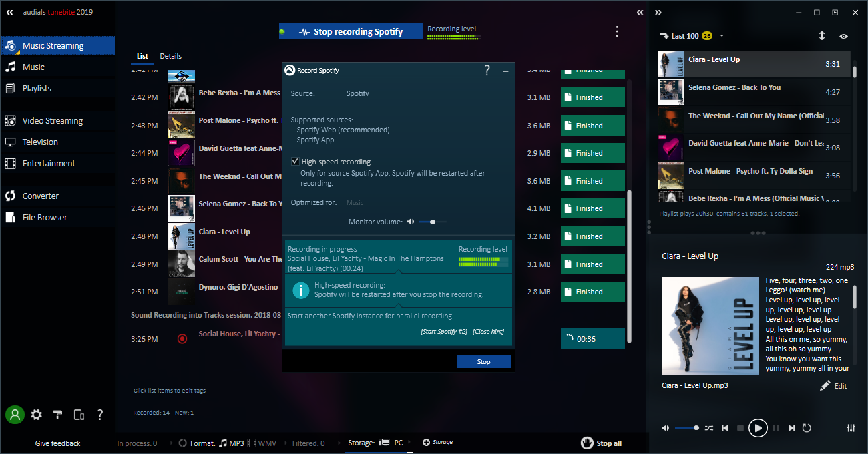Open the File Browser
Screen dimensions: 868x454
coord(57,217)
